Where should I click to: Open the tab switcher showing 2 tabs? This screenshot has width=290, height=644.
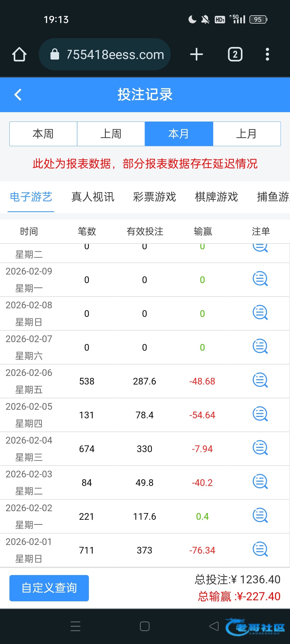pyautogui.click(x=235, y=54)
